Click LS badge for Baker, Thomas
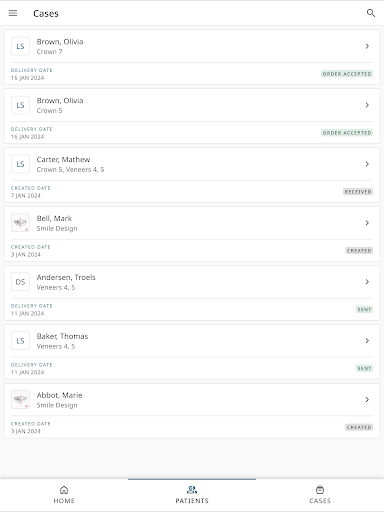The height and width of the screenshot is (512, 384). [20, 341]
